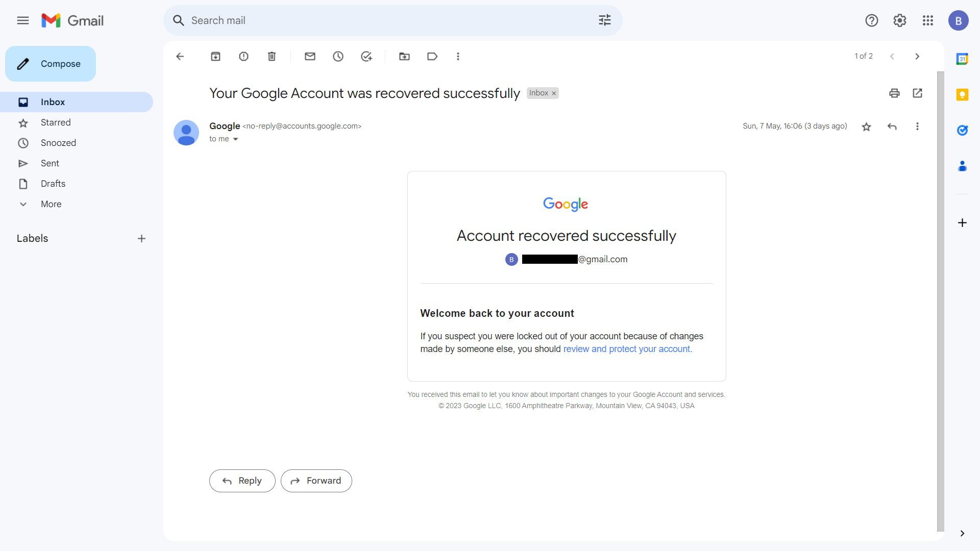Viewport: 980px width, 551px height.
Task: Open Google Calendar from the right sidebar
Action: coord(963,59)
